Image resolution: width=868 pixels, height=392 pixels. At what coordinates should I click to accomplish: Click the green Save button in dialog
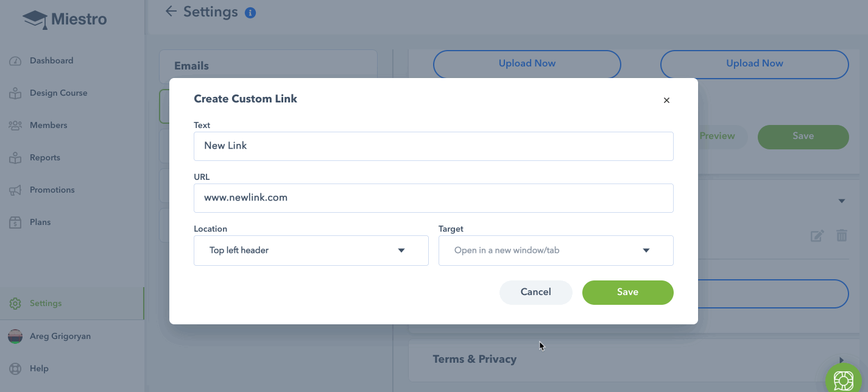[628, 292]
